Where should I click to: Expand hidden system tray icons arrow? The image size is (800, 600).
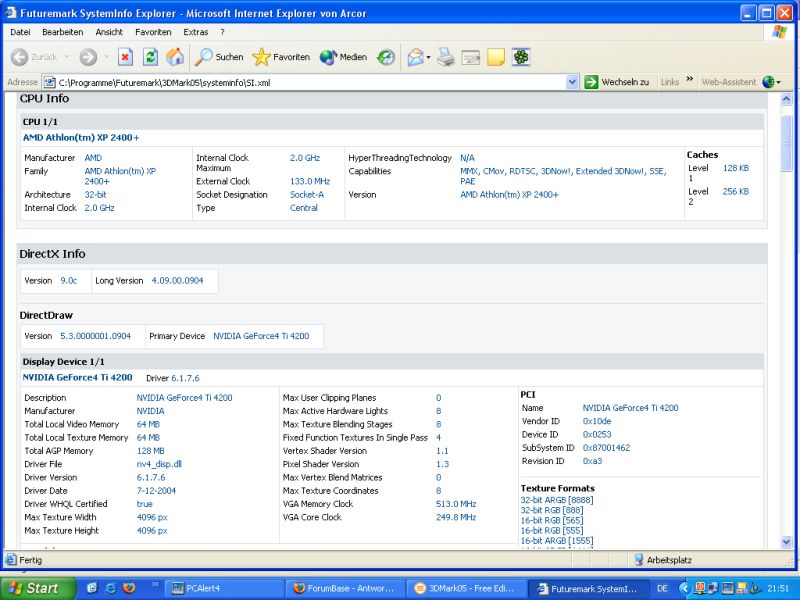coord(684,589)
